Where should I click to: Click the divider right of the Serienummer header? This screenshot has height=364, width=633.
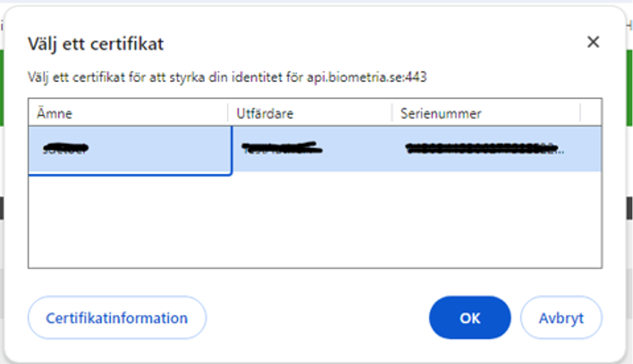coord(580,113)
